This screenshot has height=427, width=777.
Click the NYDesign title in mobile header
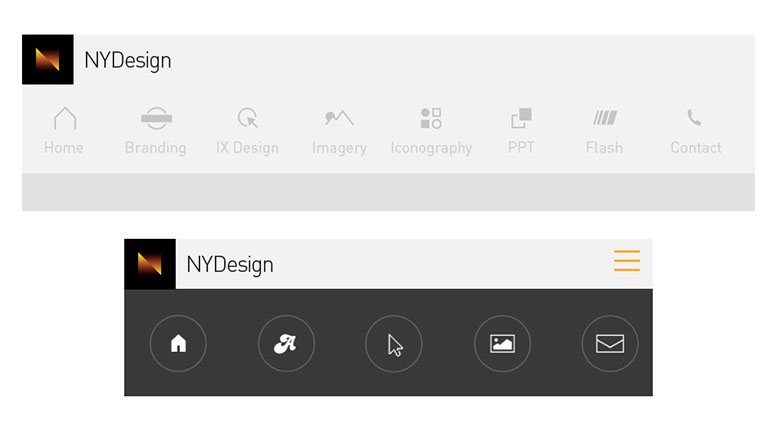[230, 265]
